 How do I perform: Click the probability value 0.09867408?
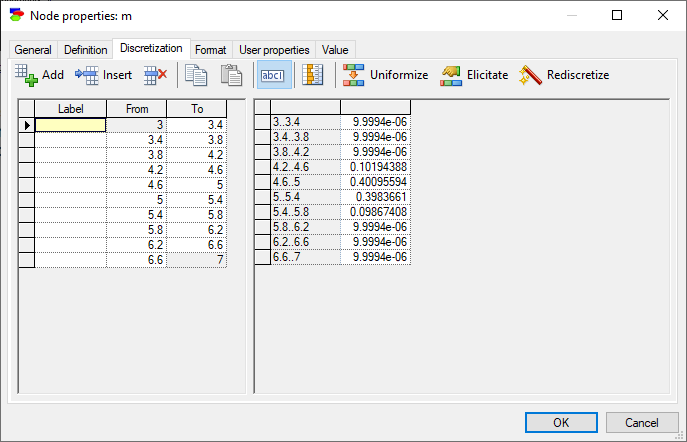[x=376, y=212]
